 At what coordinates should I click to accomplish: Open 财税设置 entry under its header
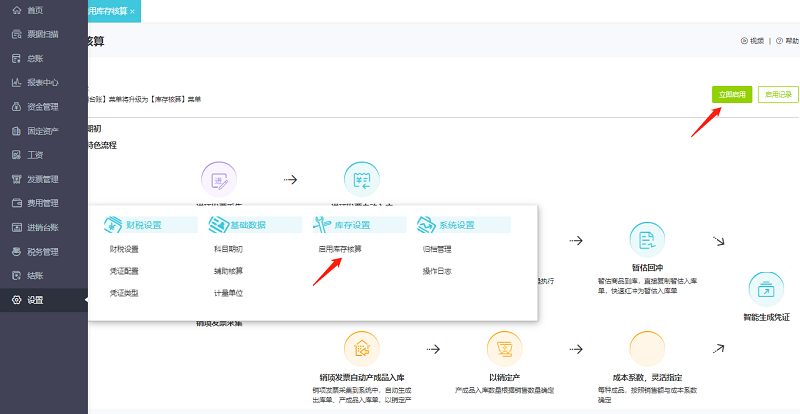[x=124, y=249]
